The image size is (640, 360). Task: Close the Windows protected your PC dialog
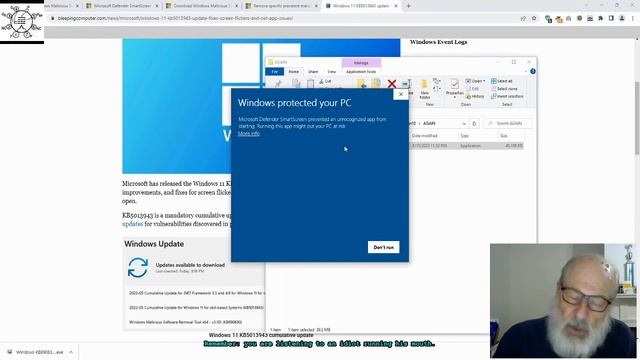pos(401,94)
